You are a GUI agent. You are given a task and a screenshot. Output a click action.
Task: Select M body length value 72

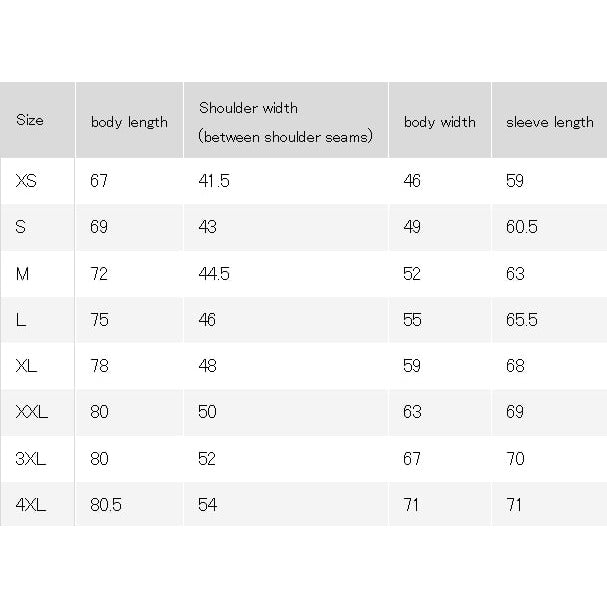coord(99,274)
